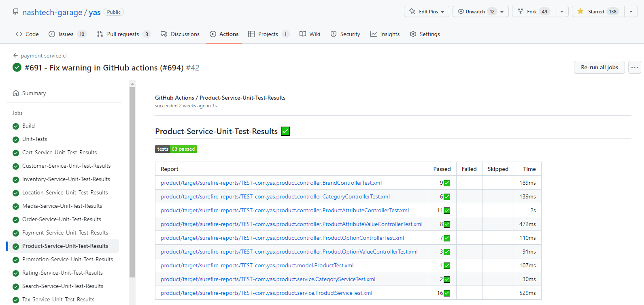
Task: Click the green check icon beside Unit-Tests job
Action: 16,139
